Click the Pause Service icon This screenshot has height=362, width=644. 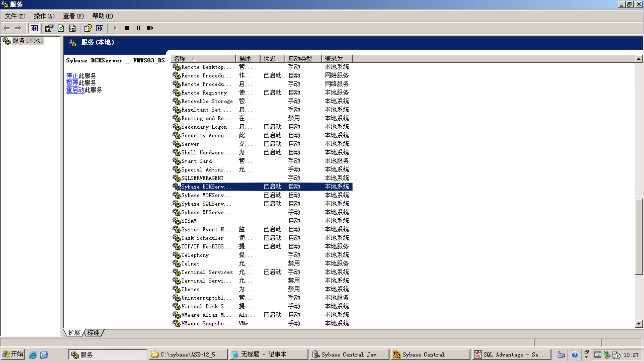tap(138, 28)
